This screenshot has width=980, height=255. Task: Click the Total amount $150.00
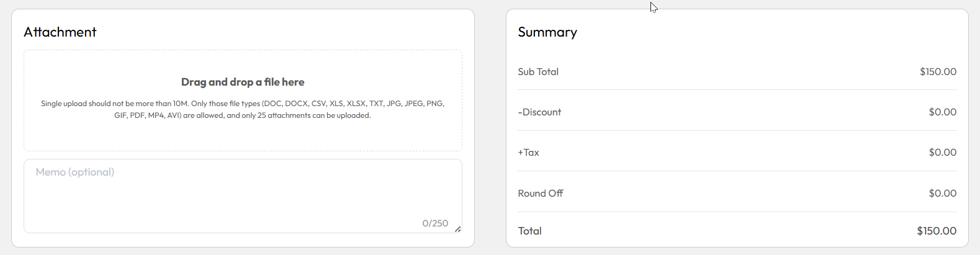tap(937, 231)
